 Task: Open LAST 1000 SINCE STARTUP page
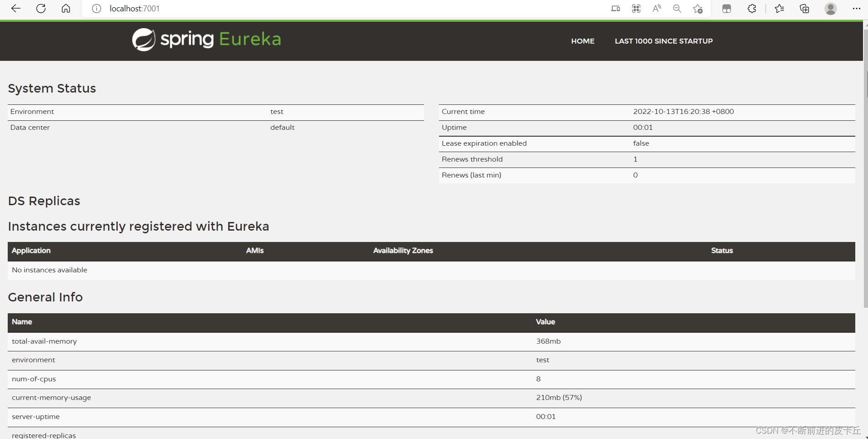(663, 41)
